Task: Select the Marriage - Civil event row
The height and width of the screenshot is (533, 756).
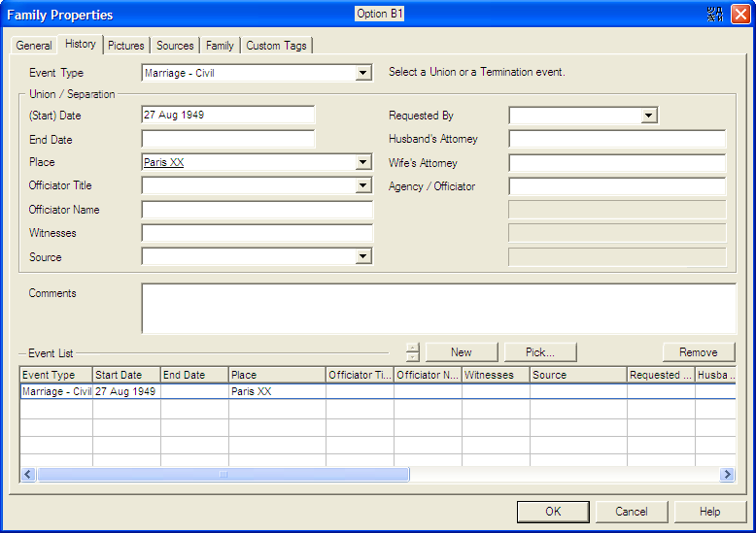Action: (x=56, y=391)
